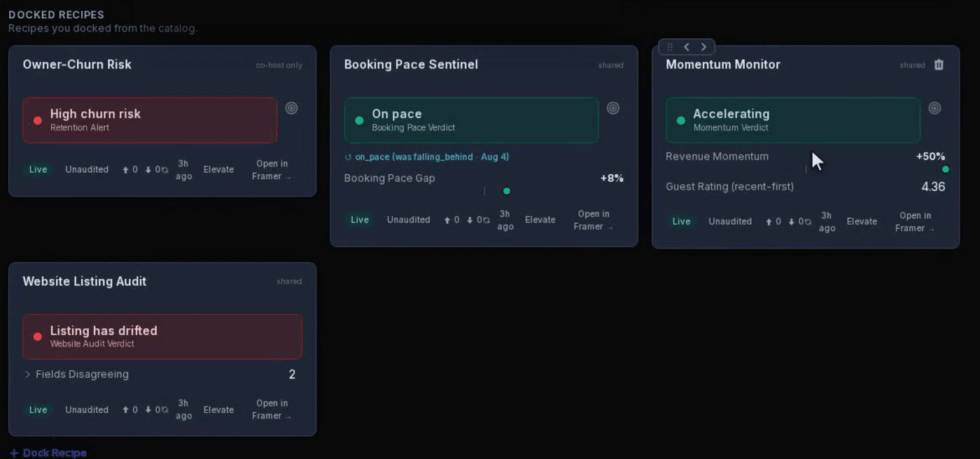This screenshot has width=980, height=459.
Task: Click the 4.36 Guest Rating value
Action: point(933,187)
